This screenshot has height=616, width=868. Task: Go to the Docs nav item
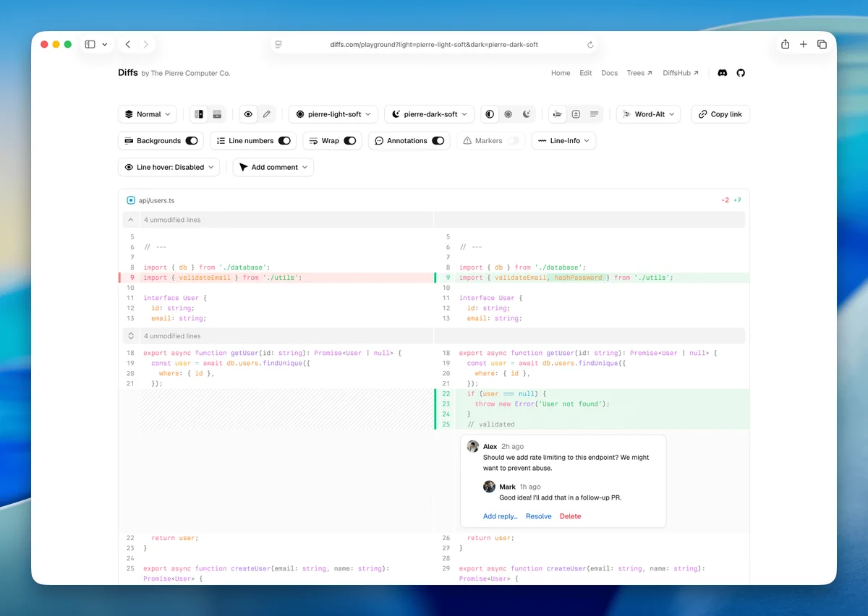tap(610, 73)
